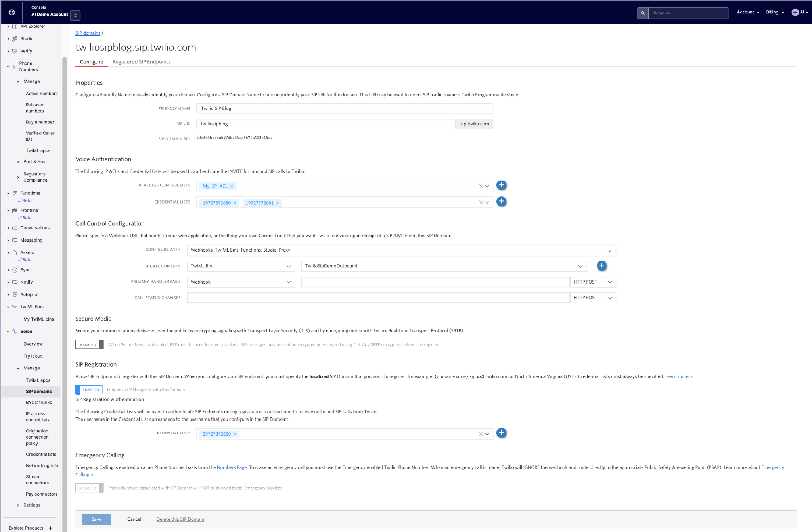Collapse the Voice section in sidebar
This screenshot has height=532, width=812.
point(8,332)
